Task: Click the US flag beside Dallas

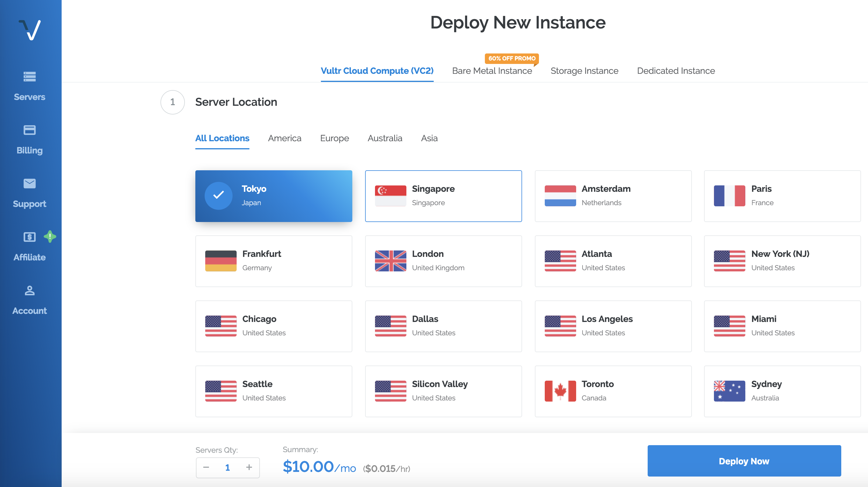Action: (390, 326)
